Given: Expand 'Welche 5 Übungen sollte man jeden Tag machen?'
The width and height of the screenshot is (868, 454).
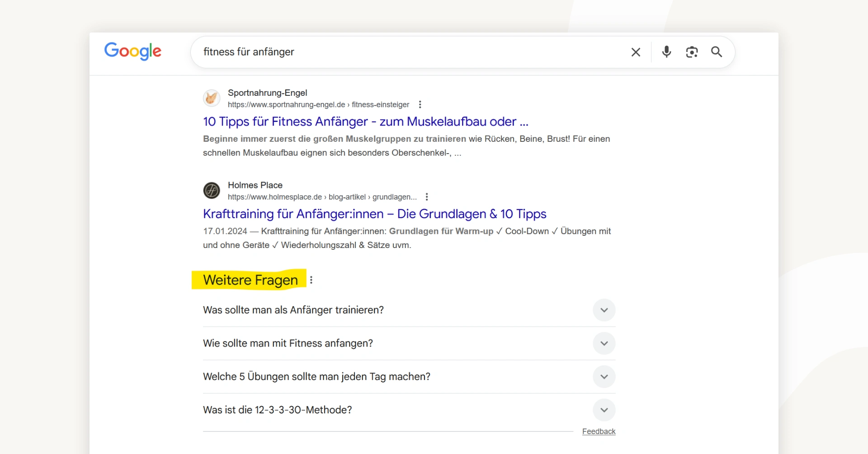Looking at the screenshot, I should point(604,376).
